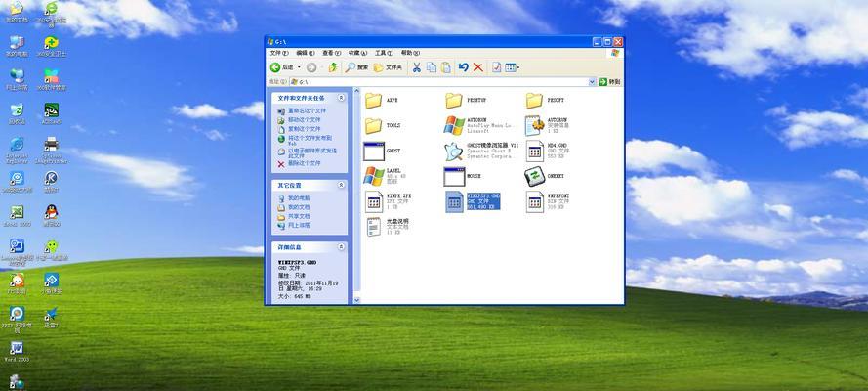
Task: Open the 文件 (File) menu
Action: (x=279, y=53)
